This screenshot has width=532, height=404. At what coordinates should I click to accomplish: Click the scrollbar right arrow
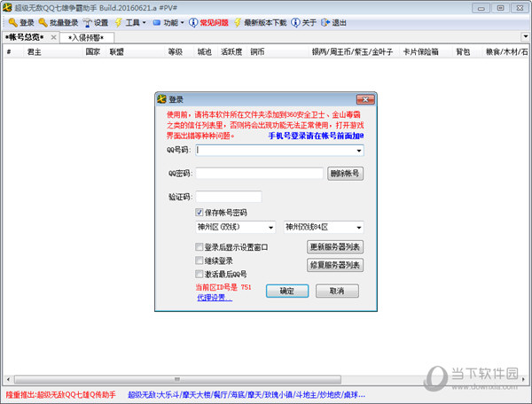point(523,379)
